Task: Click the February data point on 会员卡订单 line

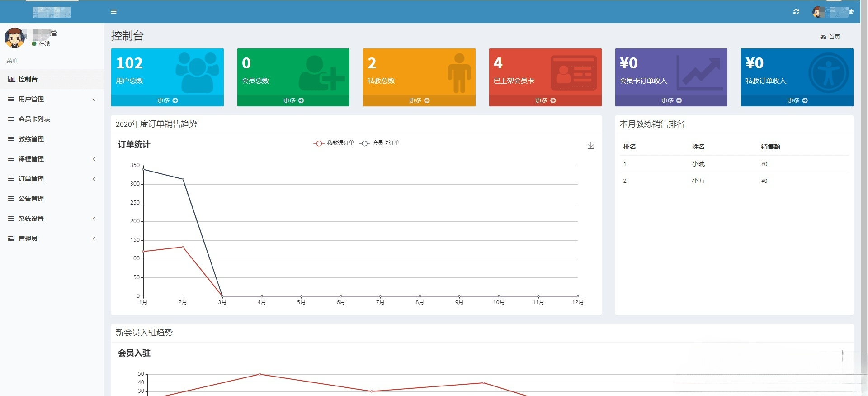Action: pyautogui.click(x=183, y=179)
